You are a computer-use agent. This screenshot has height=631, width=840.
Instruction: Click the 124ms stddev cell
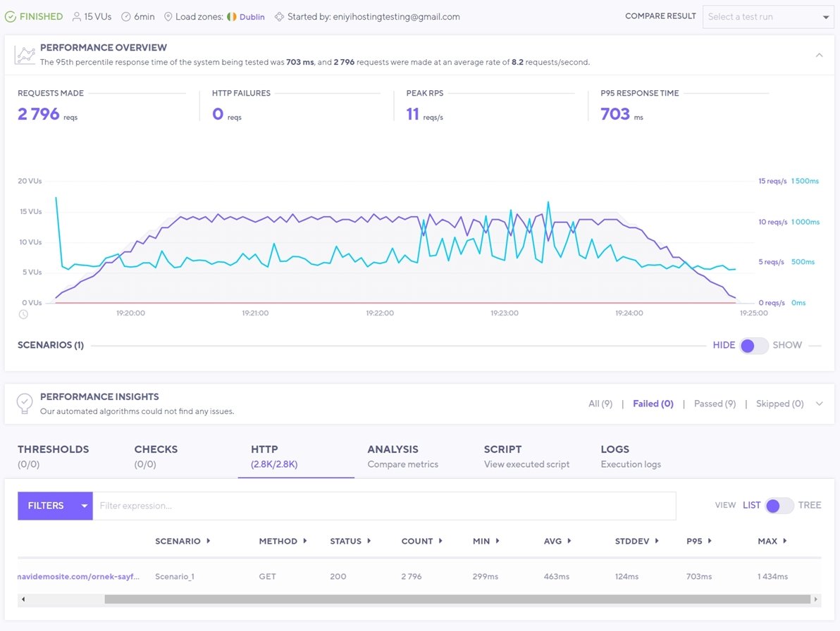[626, 576]
